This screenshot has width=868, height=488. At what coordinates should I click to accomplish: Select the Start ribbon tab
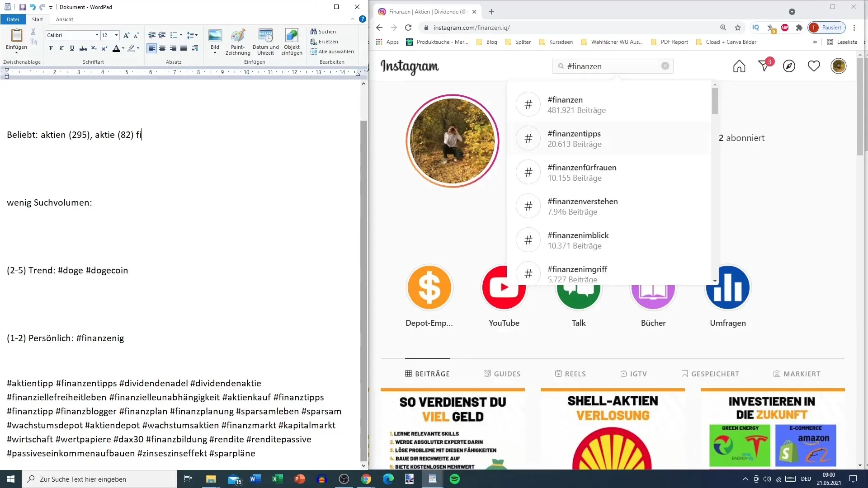(x=38, y=19)
